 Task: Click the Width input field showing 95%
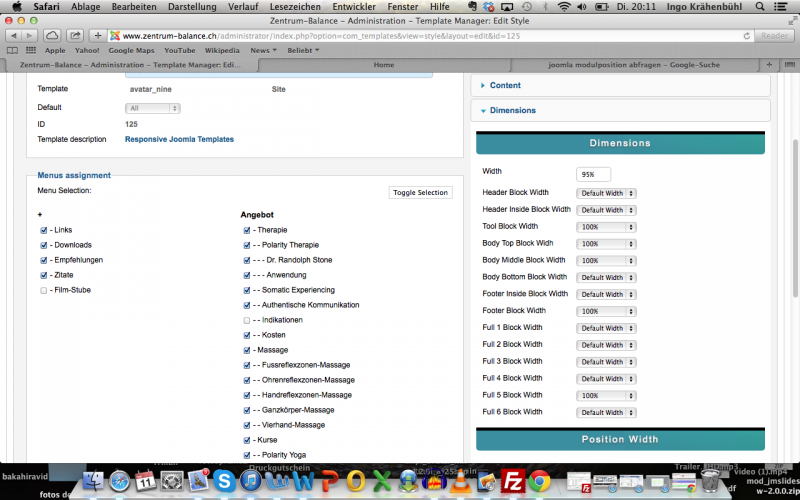click(x=593, y=174)
